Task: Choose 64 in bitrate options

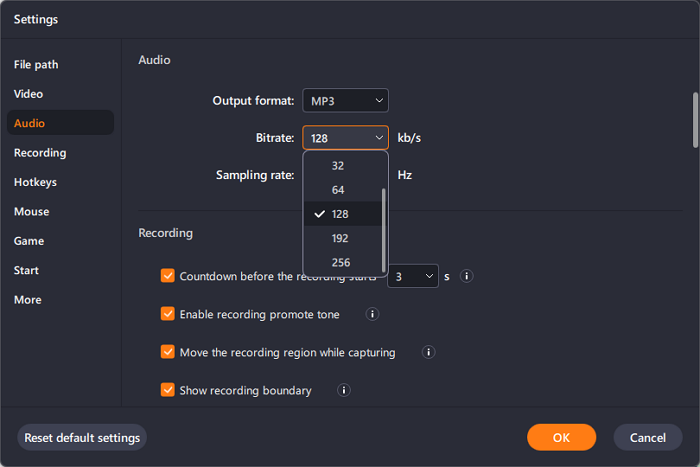Action: click(338, 189)
